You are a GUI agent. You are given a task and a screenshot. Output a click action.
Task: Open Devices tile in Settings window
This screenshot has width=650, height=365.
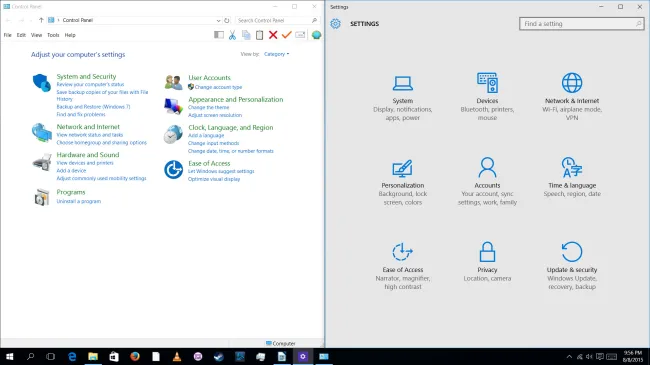tap(487, 97)
